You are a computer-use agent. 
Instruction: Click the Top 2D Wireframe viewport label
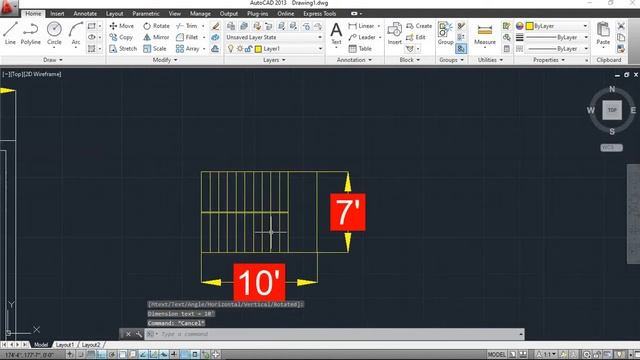[x=32, y=74]
